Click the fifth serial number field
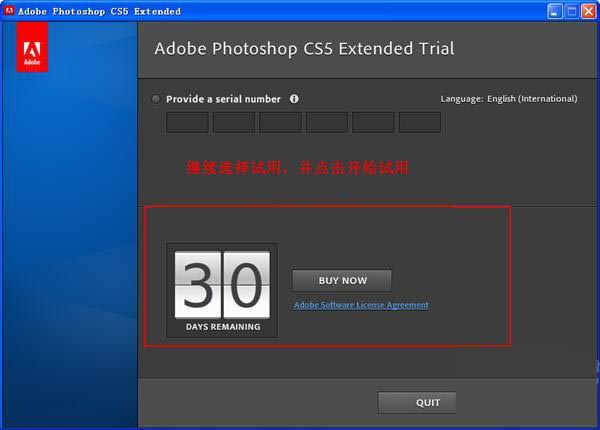Screen dimensions: 600x430 coord(373,122)
